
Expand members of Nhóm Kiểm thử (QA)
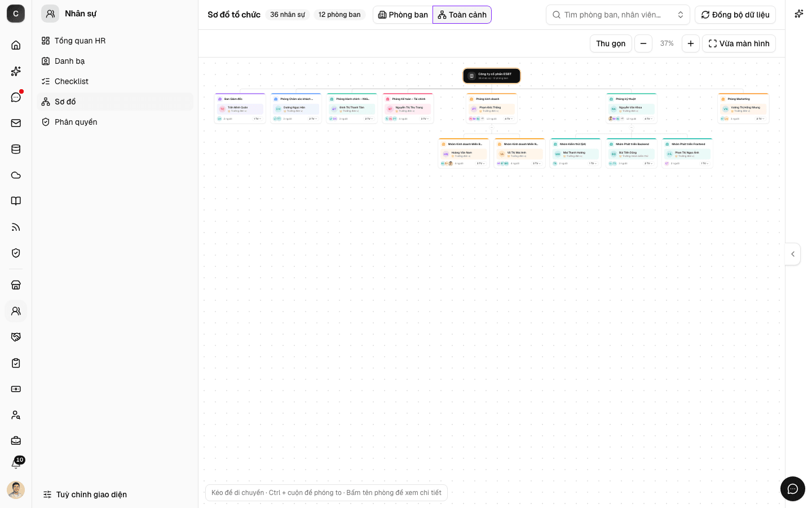click(x=592, y=164)
